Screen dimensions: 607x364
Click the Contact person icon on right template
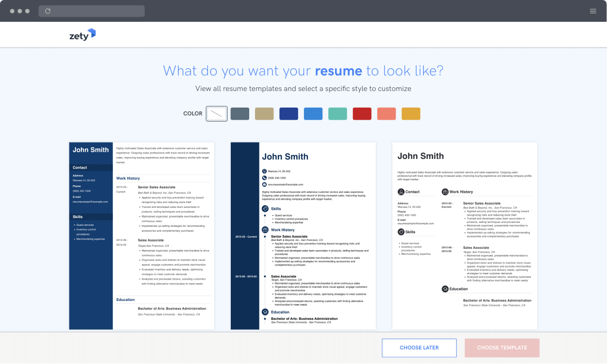[x=401, y=192]
